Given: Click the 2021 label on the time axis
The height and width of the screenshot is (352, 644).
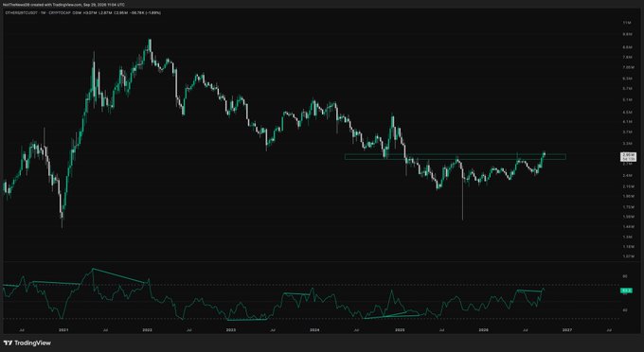Looking at the screenshot, I should [63, 330].
